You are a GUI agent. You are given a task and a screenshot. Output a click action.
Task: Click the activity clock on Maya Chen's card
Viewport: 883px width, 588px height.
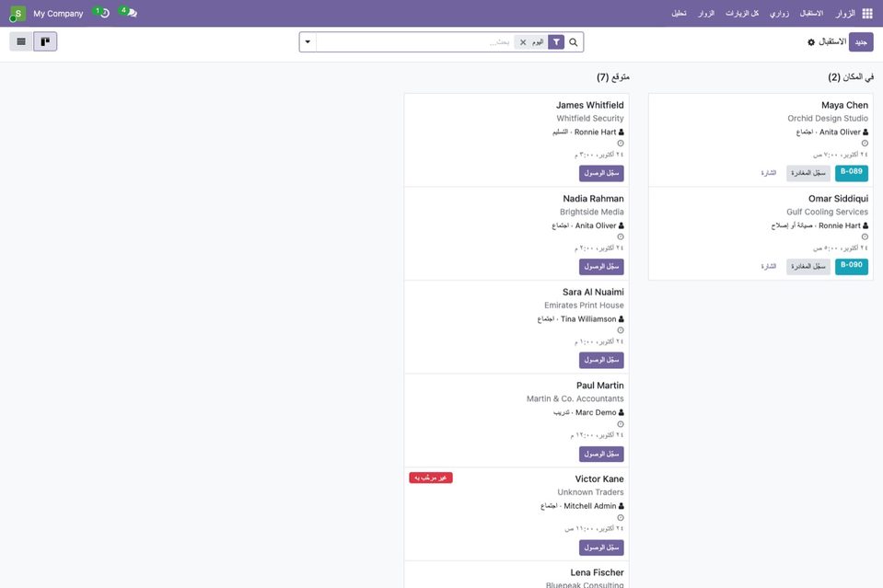(865, 144)
